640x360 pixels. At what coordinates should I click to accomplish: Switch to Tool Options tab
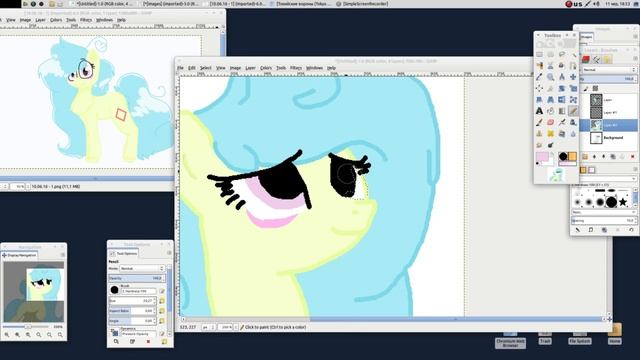tap(124, 253)
